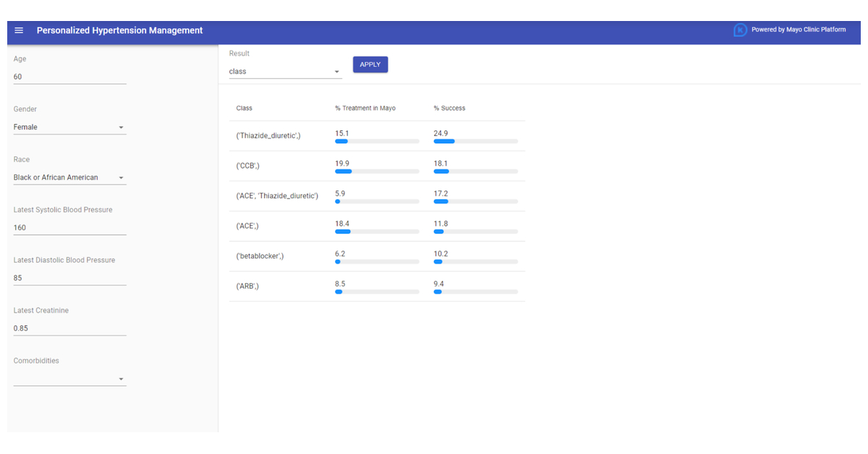Click the ARB class row label
Image resolution: width=868 pixels, height=454 pixels.
247,286
